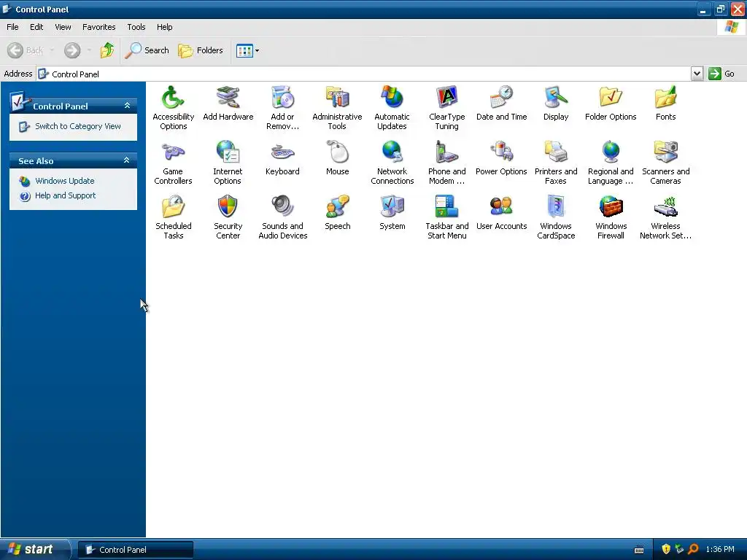Open User Accounts
This screenshot has height=560, width=747.
point(501,213)
